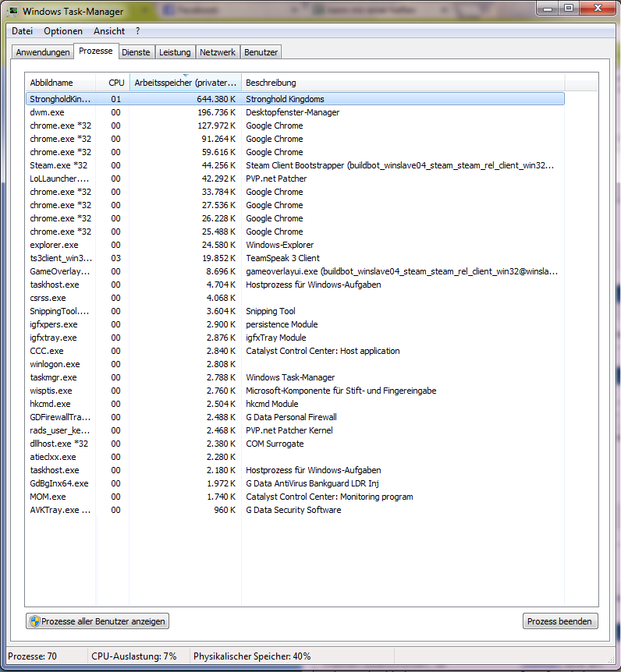Select the GDFirewallTra... process
This screenshot has height=672, width=621.
(x=295, y=417)
